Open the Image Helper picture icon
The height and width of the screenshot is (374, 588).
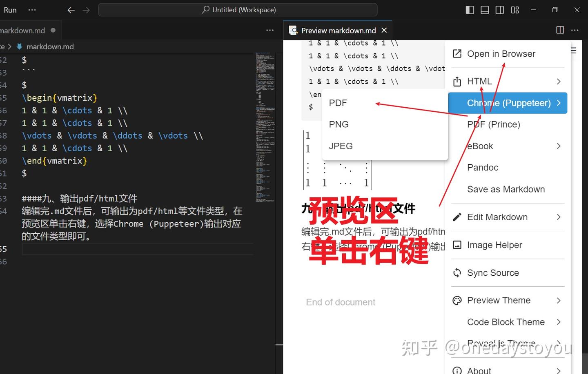(x=457, y=245)
